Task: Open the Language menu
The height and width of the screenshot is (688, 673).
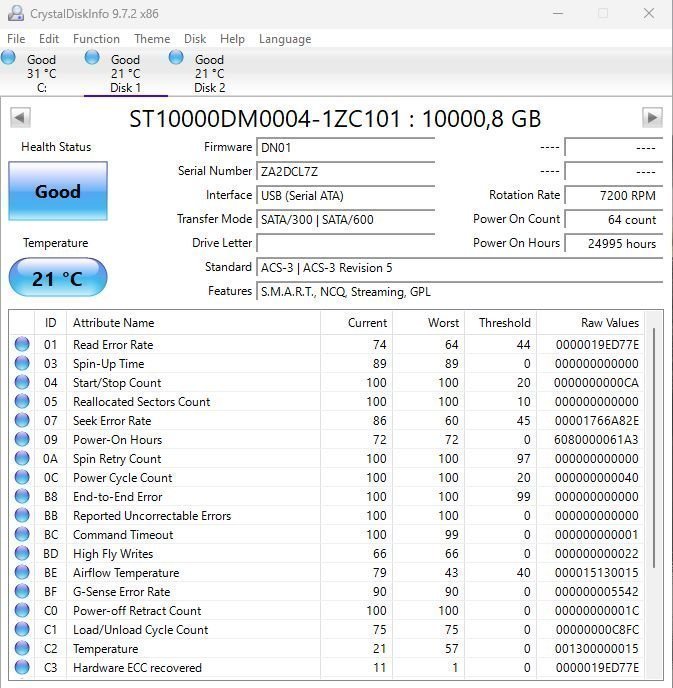Action: 285,39
